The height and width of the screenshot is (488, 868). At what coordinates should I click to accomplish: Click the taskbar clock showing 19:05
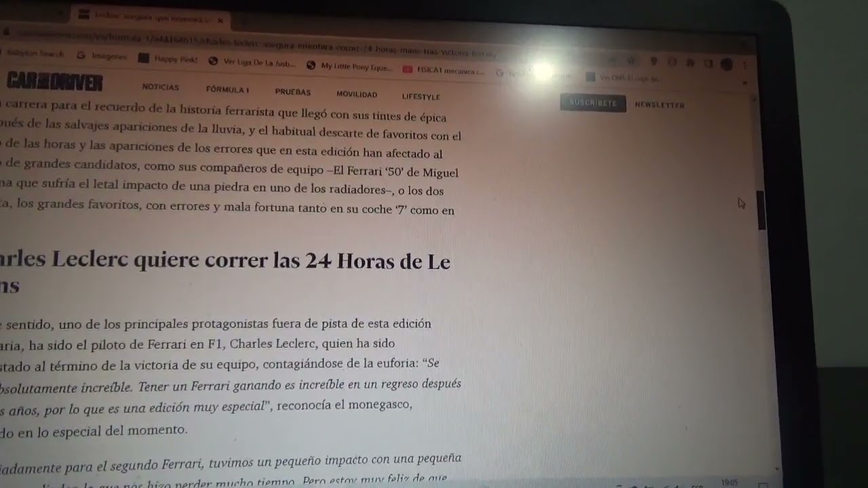tap(730, 483)
